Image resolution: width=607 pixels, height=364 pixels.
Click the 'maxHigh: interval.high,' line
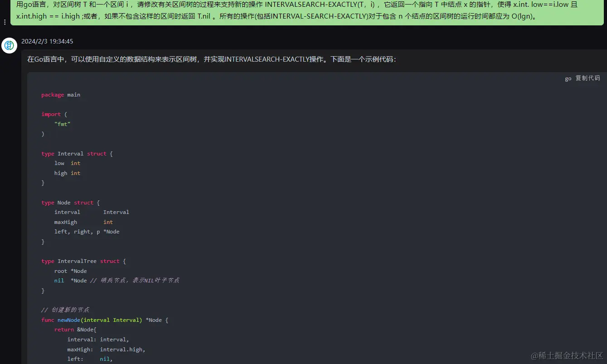[x=107, y=349]
